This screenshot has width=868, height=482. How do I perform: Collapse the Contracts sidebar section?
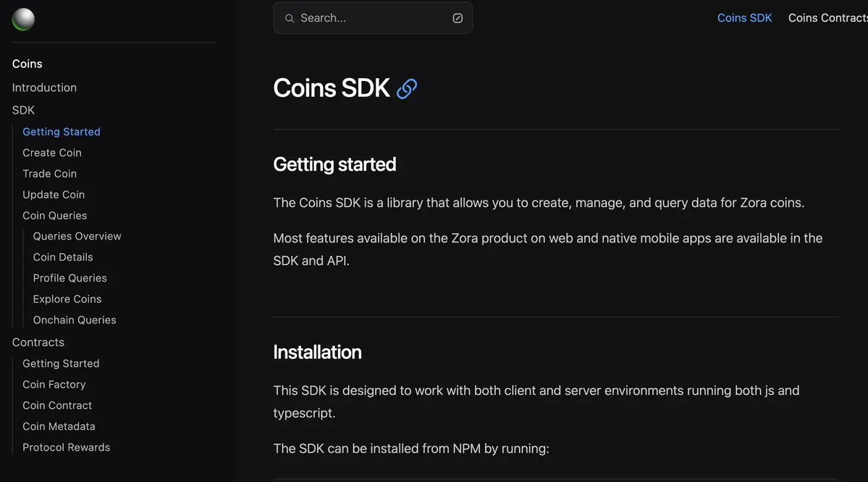(x=38, y=342)
